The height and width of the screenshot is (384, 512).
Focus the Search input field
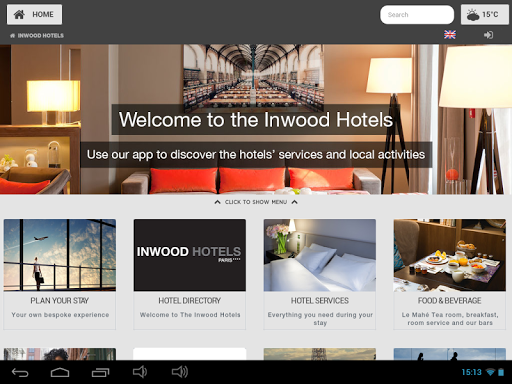pos(417,15)
